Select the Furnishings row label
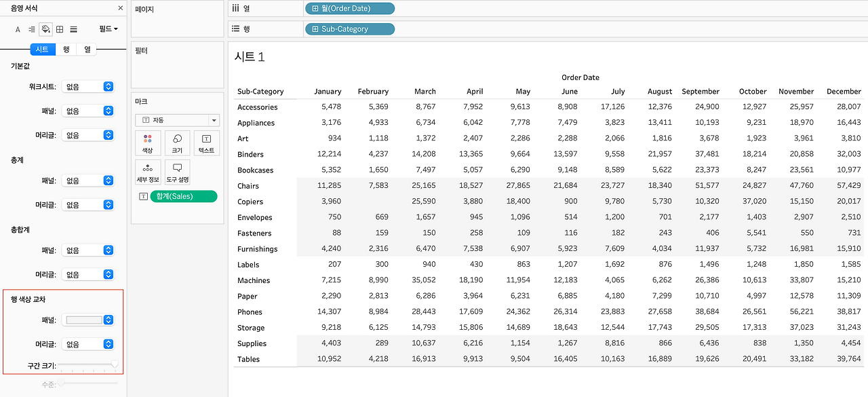This screenshot has width=868, height=397. pos(258,249)
